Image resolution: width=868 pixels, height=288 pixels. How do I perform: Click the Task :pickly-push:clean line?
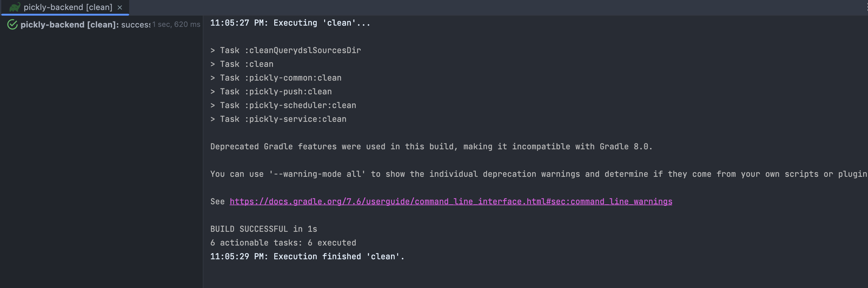point(271,92)
